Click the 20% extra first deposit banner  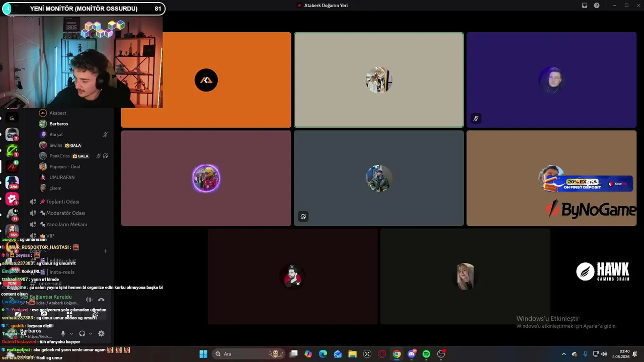(588, 184)
